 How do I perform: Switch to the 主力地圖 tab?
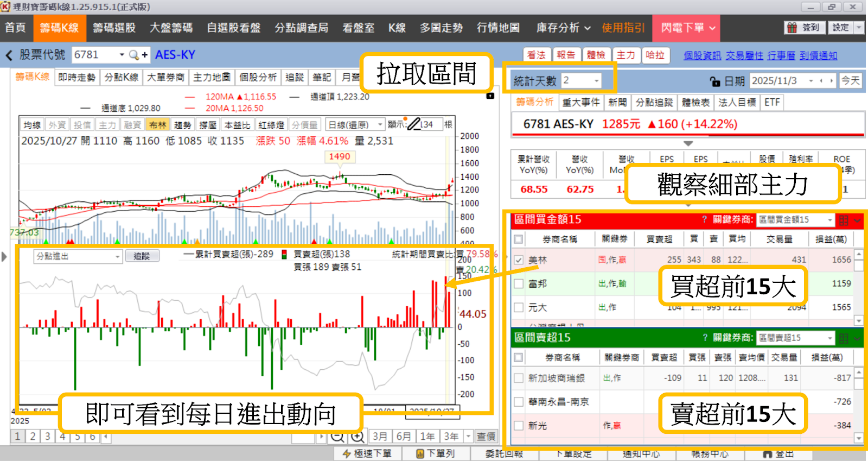tap(212, 78)
